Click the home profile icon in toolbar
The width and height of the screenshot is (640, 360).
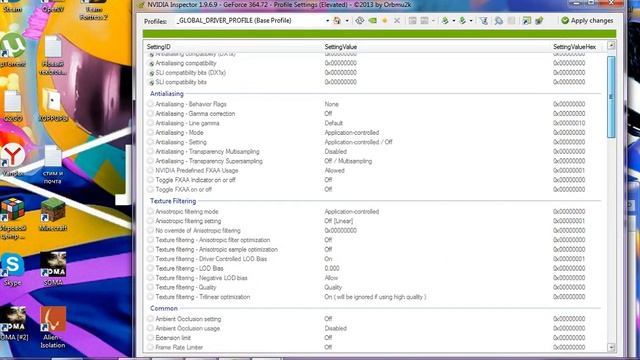[337, 20]
